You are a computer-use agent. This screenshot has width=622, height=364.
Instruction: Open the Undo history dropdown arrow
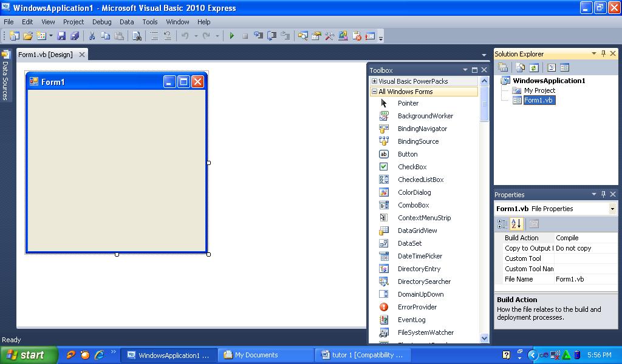point(196,36)
